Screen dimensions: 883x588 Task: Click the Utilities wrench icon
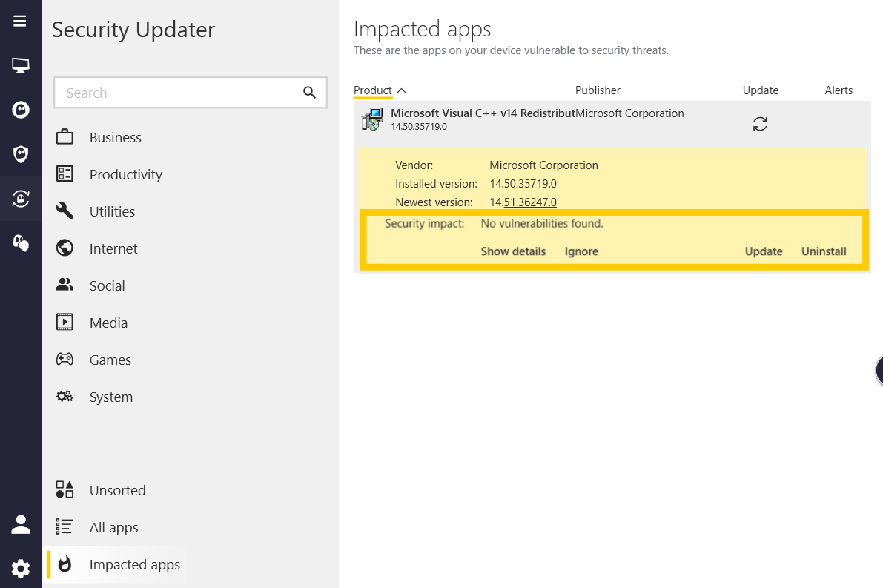(65, 211)
